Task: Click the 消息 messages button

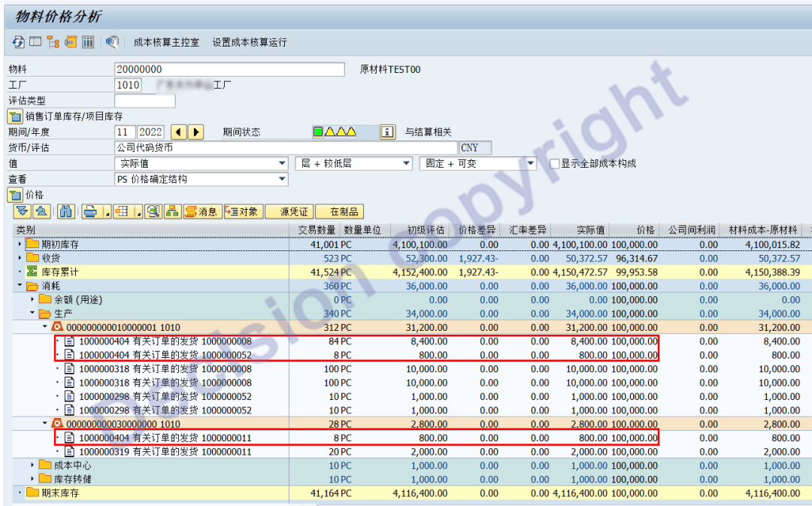Action: pyautogui.click(x=202, y=211)
